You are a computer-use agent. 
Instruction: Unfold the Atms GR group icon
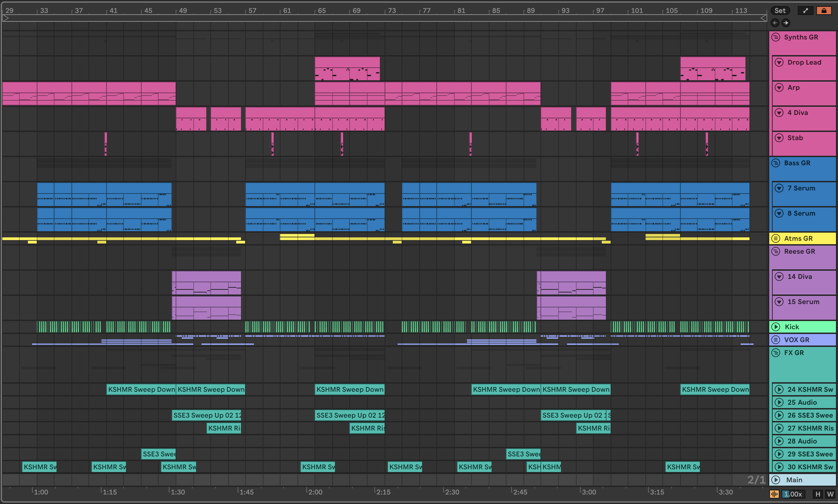pyautogui.click(x=776, y=238)
